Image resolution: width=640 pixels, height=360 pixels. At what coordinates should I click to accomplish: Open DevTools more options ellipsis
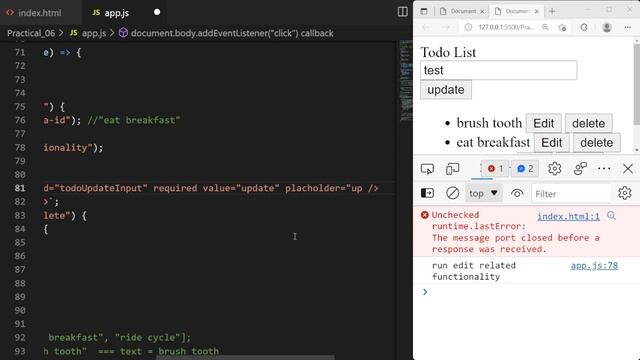tap(604, 169)
